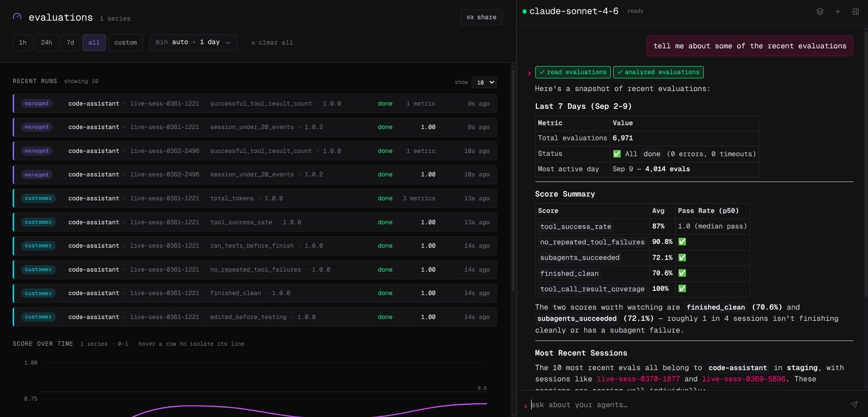This screenshot has height=417, width=868.
Task: Click the evaluations gauge logo icon
Action: coord(17,16)
